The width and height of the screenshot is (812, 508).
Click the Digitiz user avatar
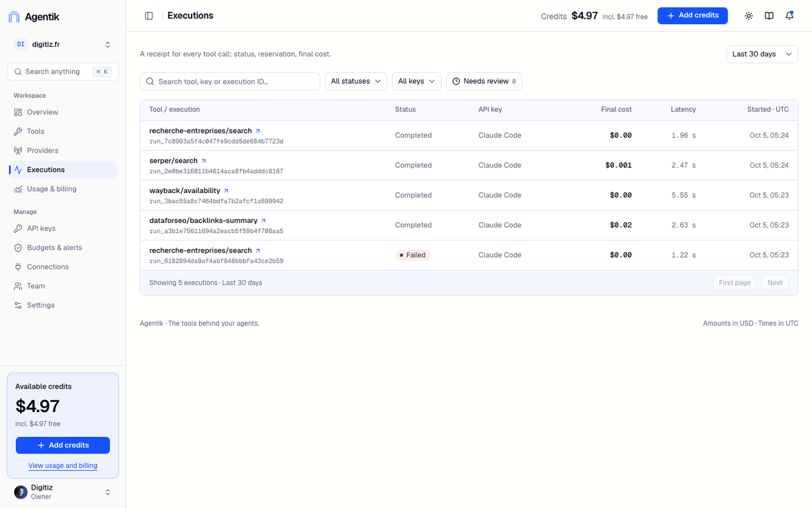21,492
